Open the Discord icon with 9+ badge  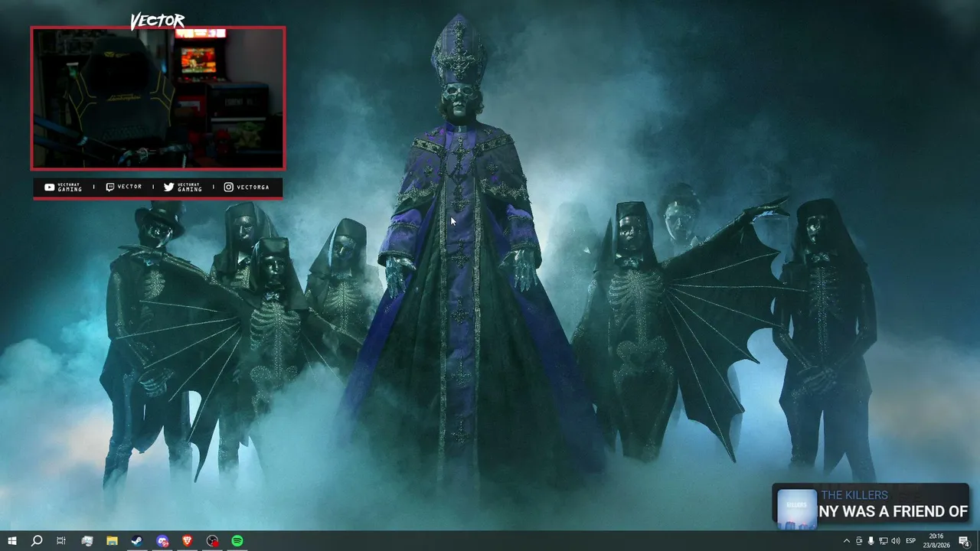[162, 541]
